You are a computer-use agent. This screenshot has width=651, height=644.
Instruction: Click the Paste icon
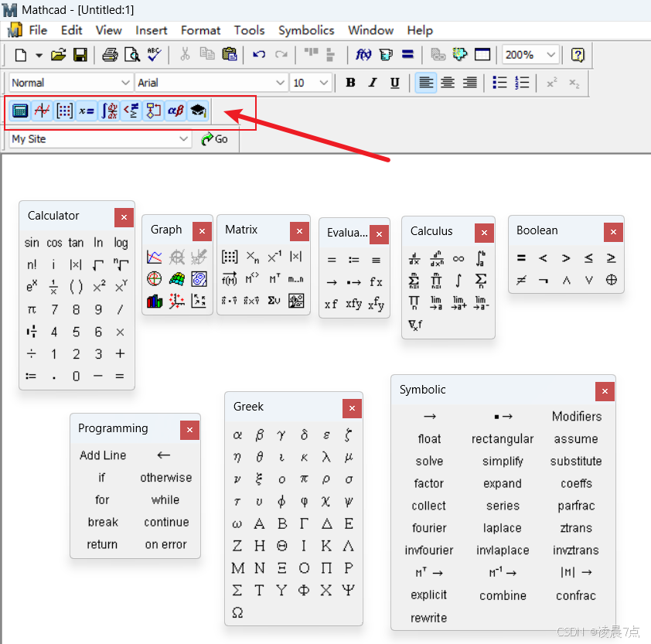(230, 55)
